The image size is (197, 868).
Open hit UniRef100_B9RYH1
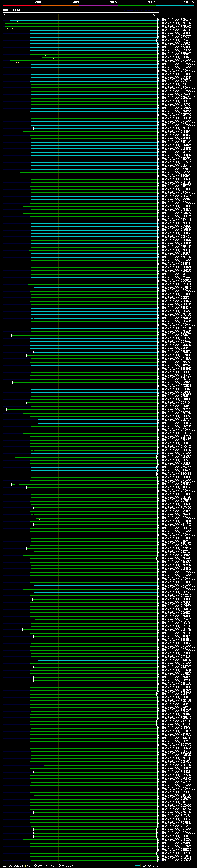click(x=176, y=30)
